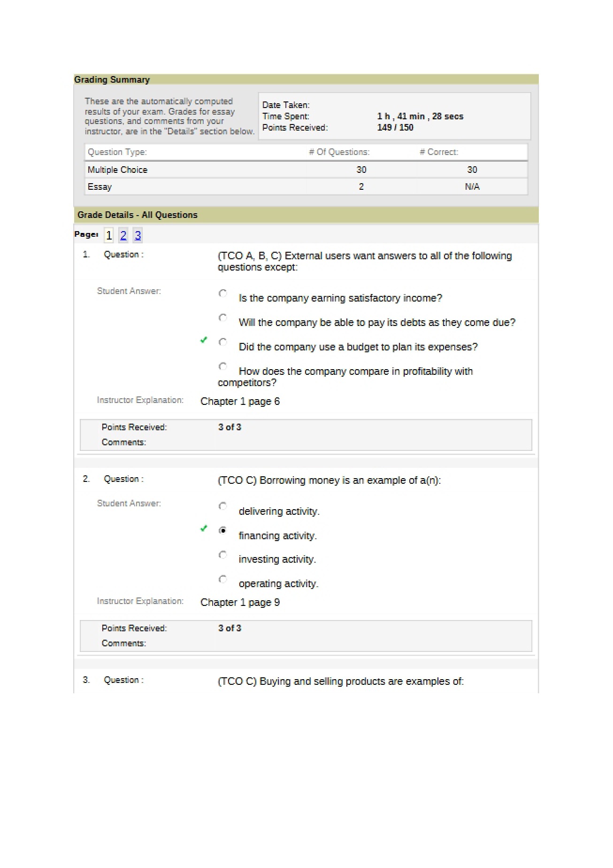Click the 'Essay' row label
Screen dimensions: 613x868
(100, 186)
